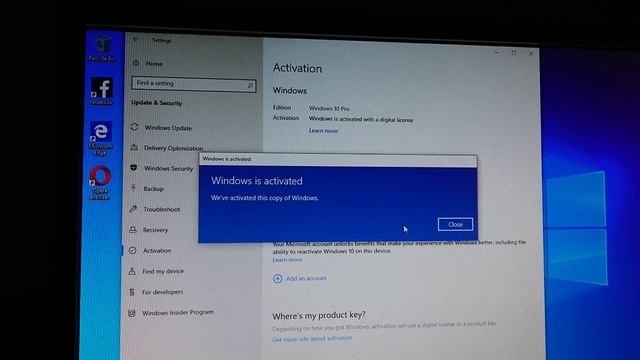640x360 pixels.
Task: Open Troubleshoot settings
Action: pyautogui.click(x=162, y=209)
